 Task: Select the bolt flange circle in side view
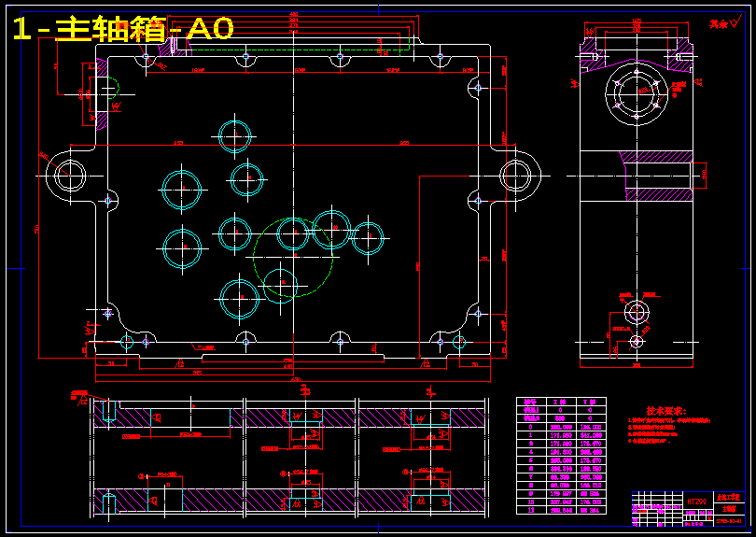[637, 94]
